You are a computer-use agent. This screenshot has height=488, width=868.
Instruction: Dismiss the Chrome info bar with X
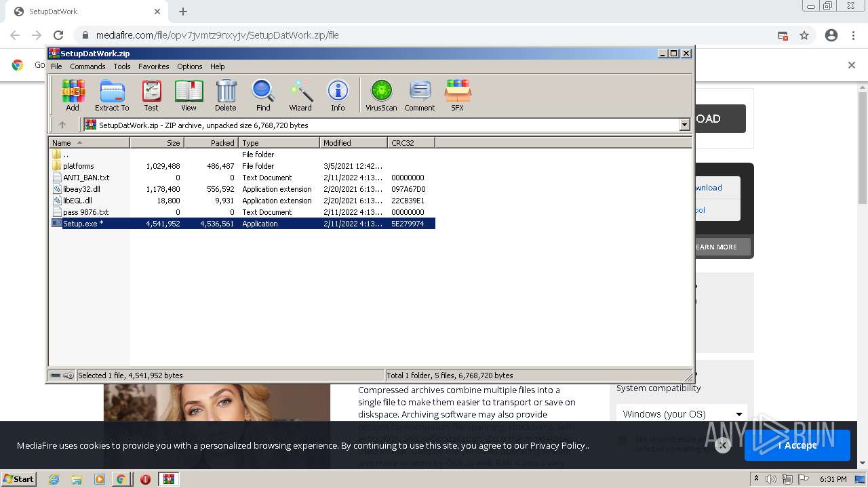click(852, 65)
